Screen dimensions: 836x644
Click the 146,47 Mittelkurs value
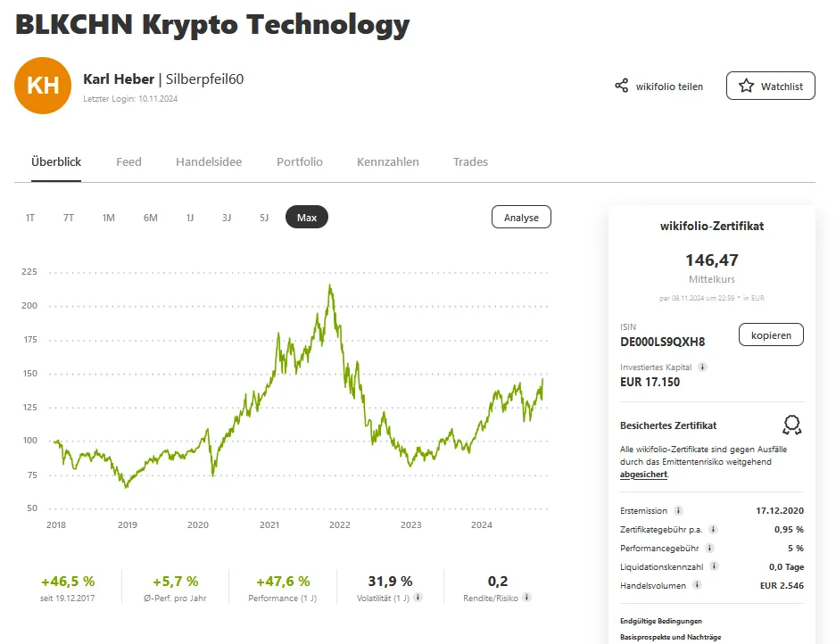pyautogui.click(x=712, y=260)
